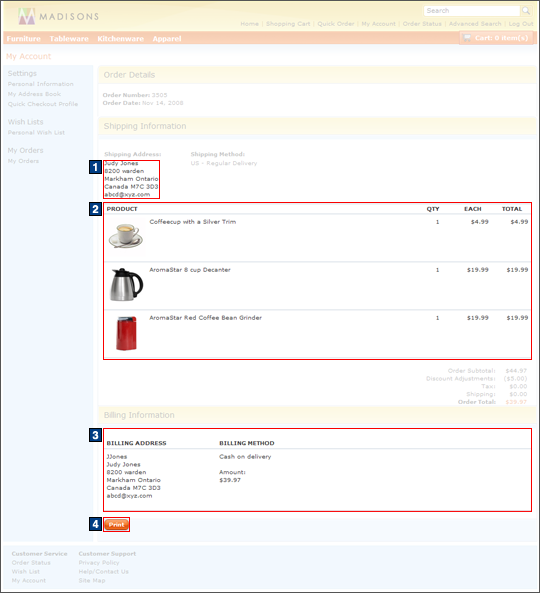Click Order Subtotal value $44.97

tap(516, 371)
